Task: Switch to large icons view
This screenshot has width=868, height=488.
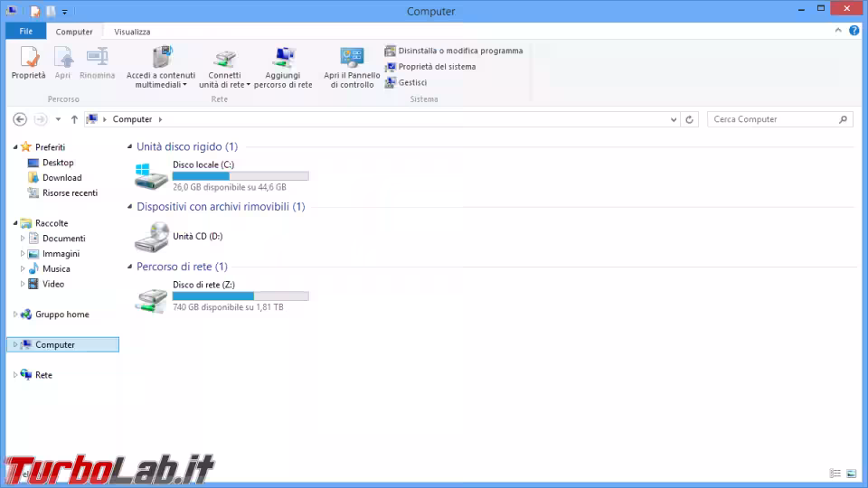Action: [x=852, y=474]
